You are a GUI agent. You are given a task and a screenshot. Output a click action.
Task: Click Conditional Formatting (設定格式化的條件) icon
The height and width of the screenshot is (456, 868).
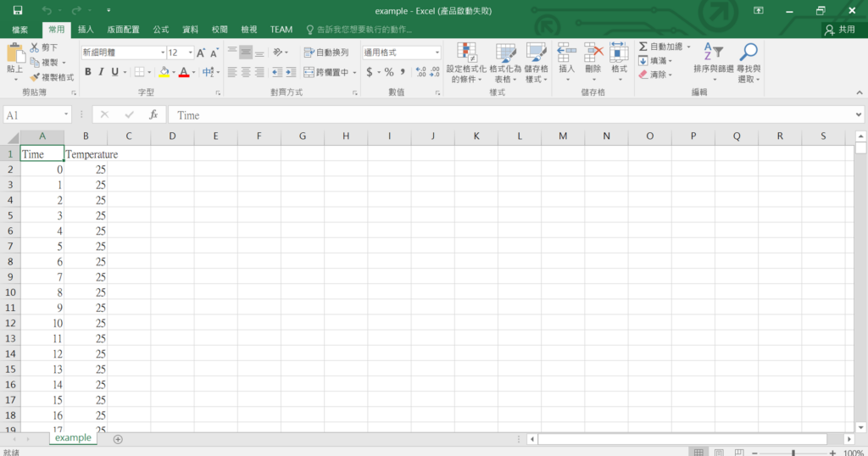pyautogui.click(x=466, y=54)
